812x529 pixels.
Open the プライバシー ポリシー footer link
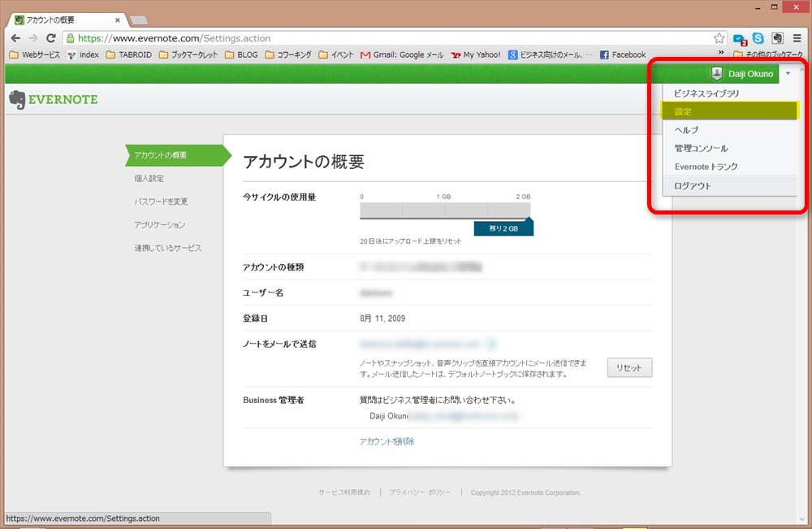[x=420, y=492]
